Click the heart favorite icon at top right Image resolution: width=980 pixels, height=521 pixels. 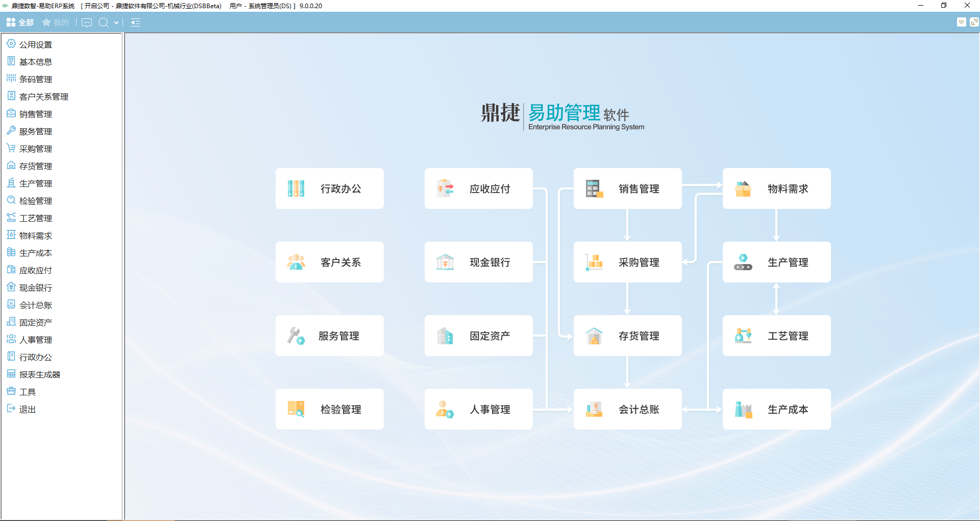(x=961, y=22)
